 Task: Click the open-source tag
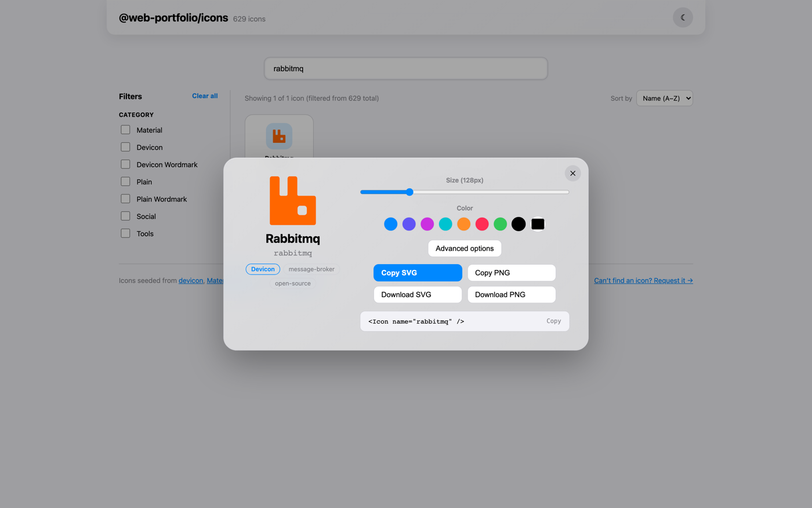point(293,283)
